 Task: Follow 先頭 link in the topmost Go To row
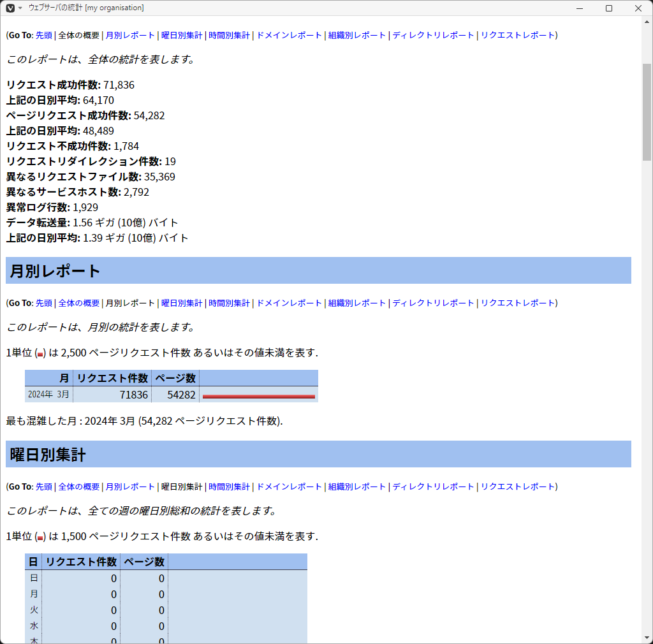(44, 35)
